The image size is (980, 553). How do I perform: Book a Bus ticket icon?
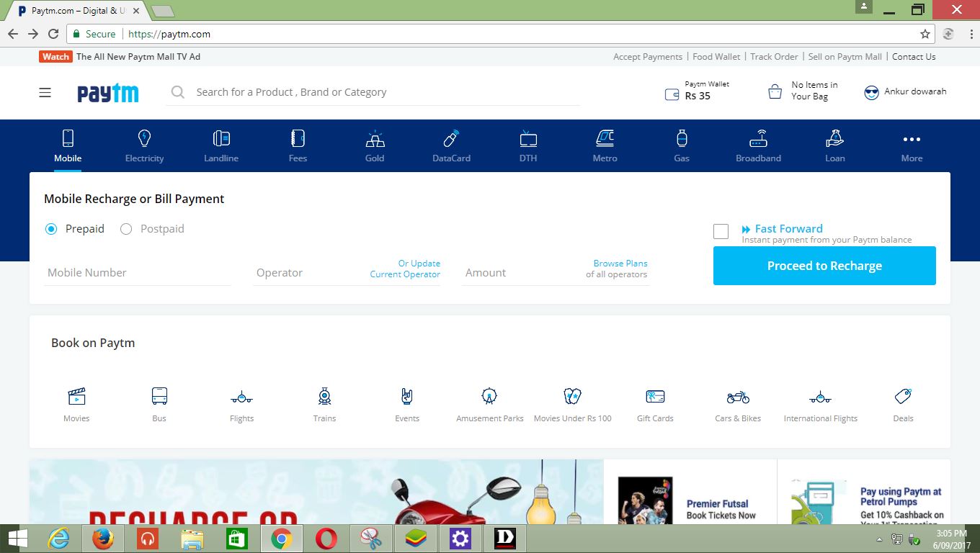point(159,396)
